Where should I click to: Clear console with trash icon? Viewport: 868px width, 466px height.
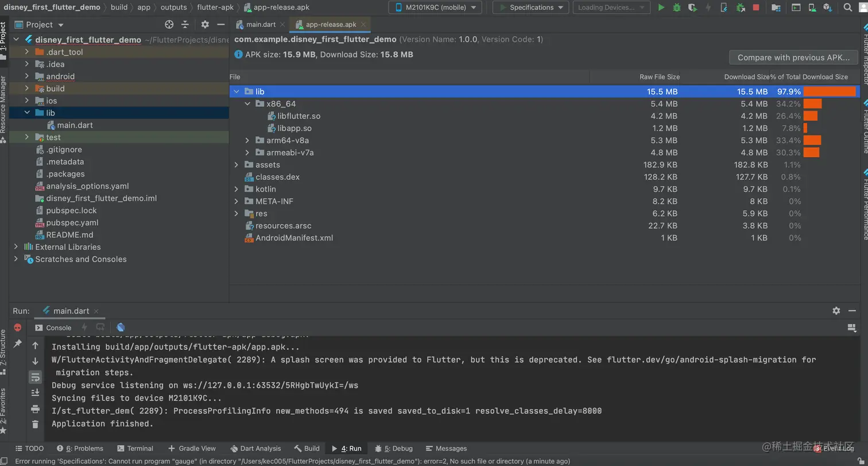(x=36, y=424)
